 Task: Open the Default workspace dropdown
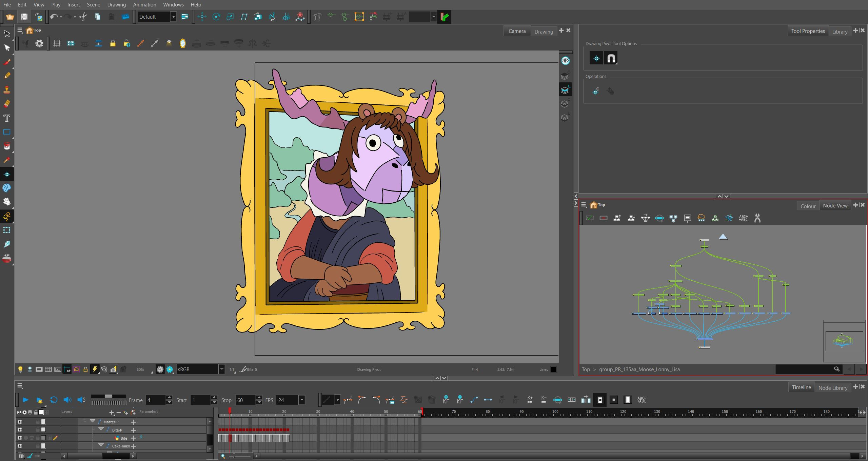157,17
